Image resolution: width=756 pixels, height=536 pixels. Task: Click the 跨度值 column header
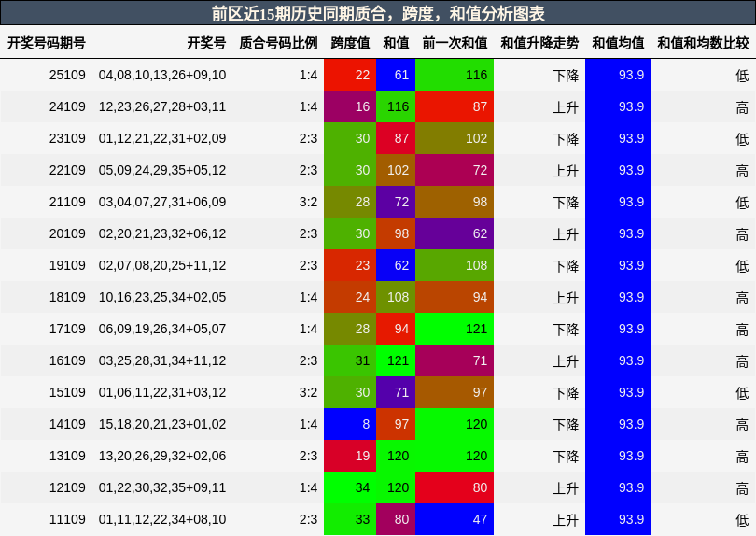(350, 43)
